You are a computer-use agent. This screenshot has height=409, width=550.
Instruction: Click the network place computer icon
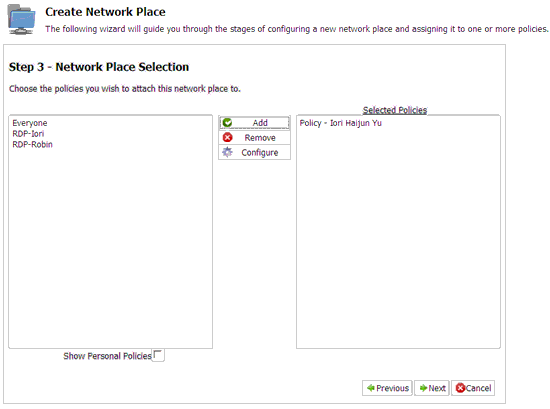(x=21, y=19)
